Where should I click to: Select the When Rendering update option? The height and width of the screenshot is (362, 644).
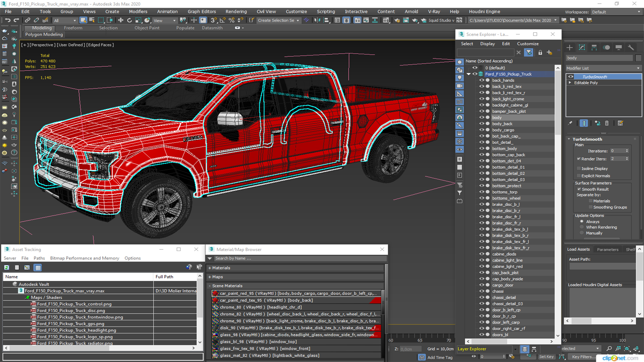tap(582, 227)
